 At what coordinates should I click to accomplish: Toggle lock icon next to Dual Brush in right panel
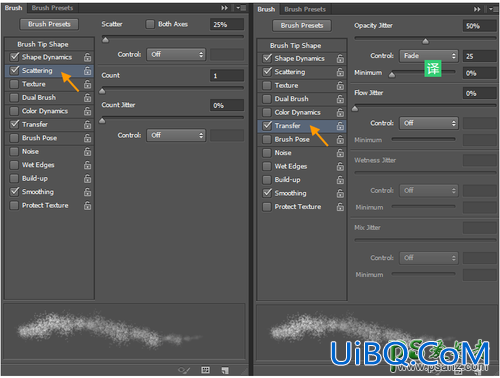click(340, 99)
